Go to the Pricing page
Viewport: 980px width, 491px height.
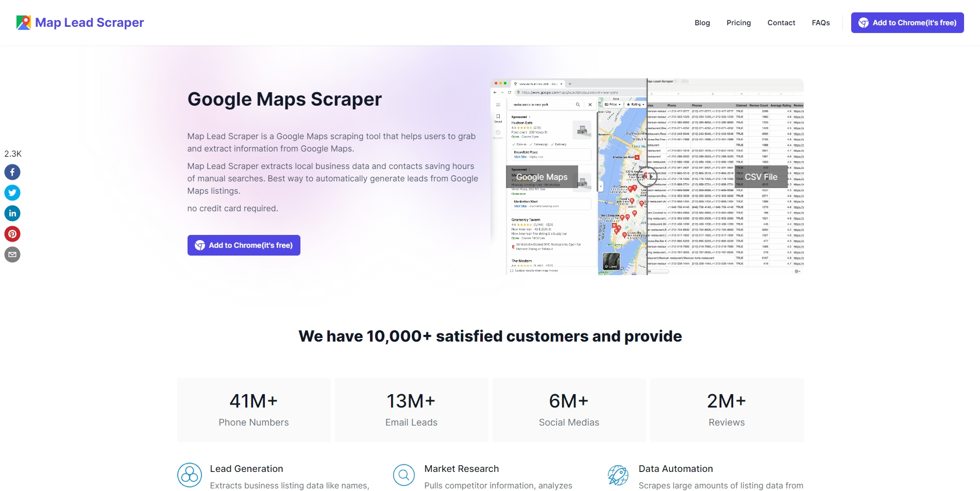point(739,23)
